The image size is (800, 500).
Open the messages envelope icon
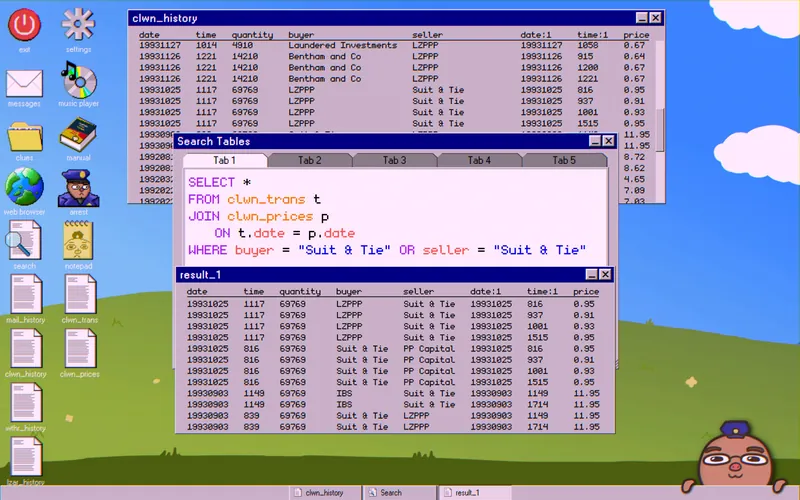(24, 84)
